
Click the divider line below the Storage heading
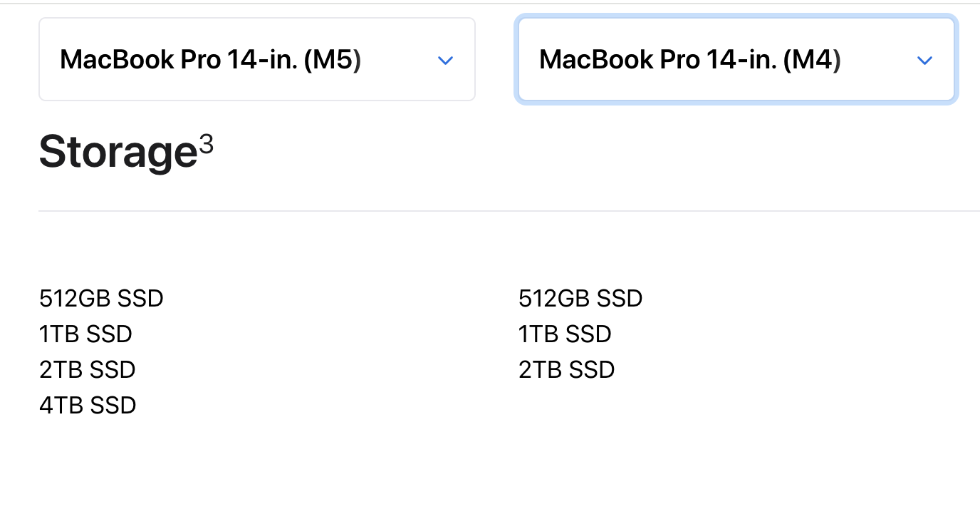coord(499,211)
